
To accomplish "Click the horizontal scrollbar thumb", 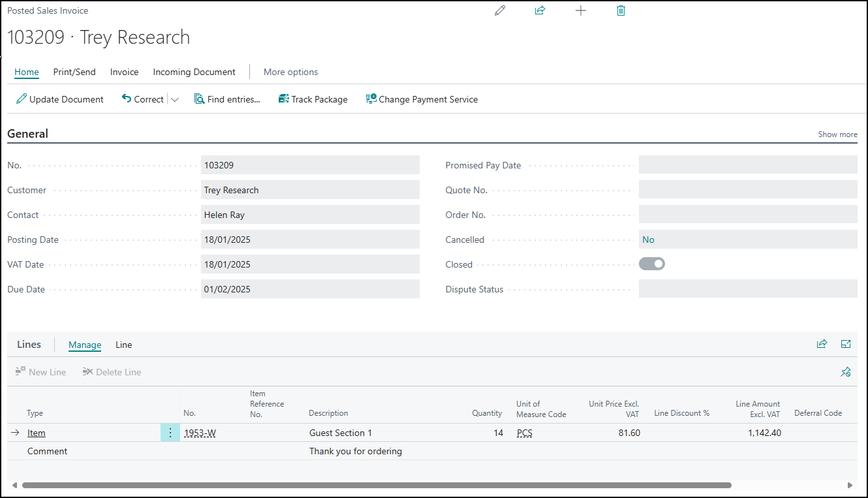I will click(377, 485).
